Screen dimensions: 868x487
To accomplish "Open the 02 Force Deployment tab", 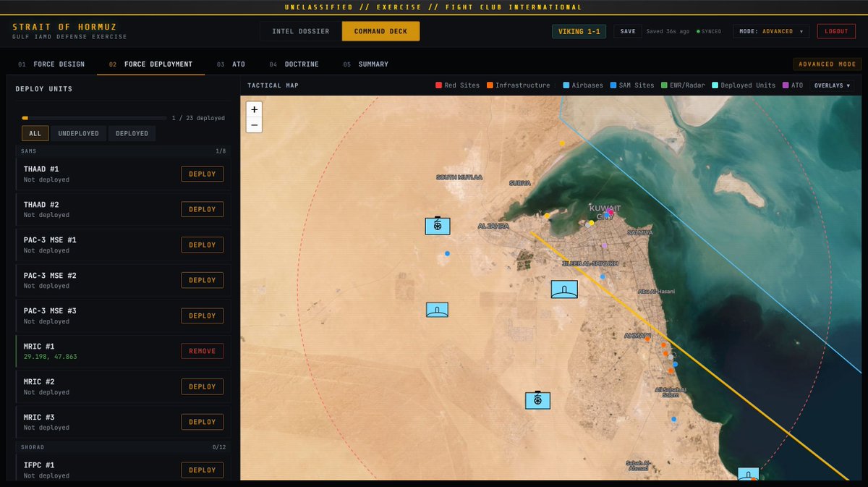I will [x=150, y=64].
